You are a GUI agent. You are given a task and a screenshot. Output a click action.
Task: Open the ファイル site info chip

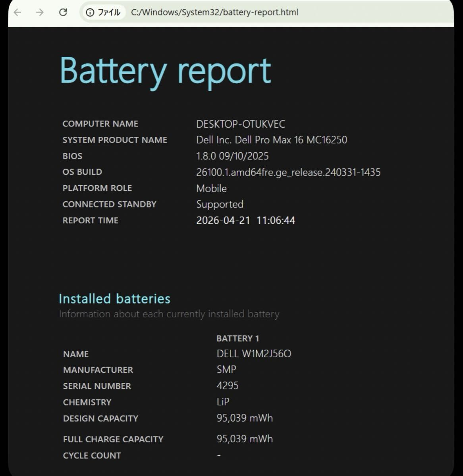coord(104,12)
